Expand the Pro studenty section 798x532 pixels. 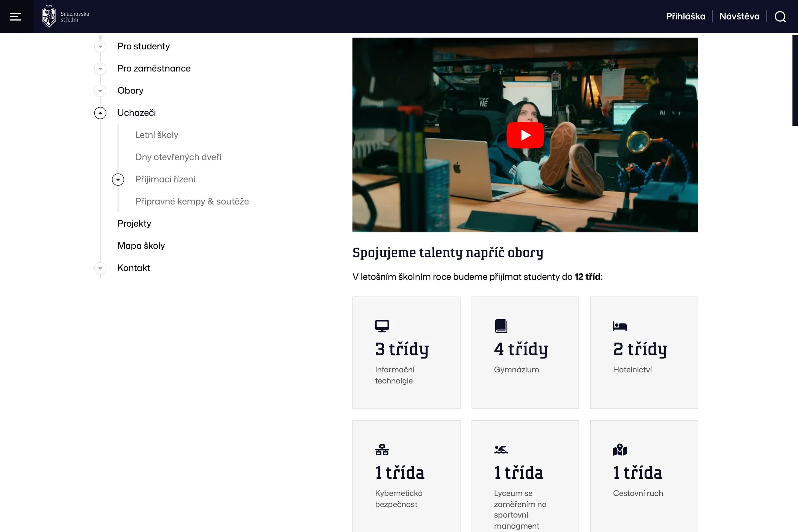tap(100, 47)
